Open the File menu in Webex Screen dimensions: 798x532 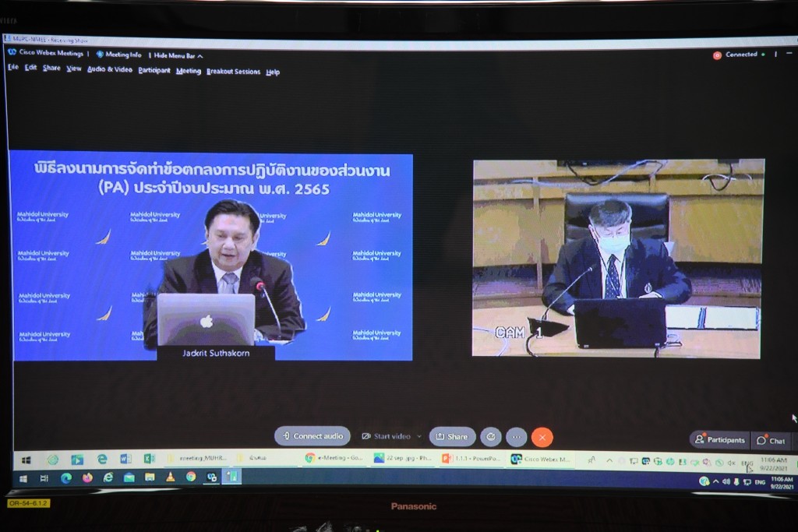[x=13, y=67]
